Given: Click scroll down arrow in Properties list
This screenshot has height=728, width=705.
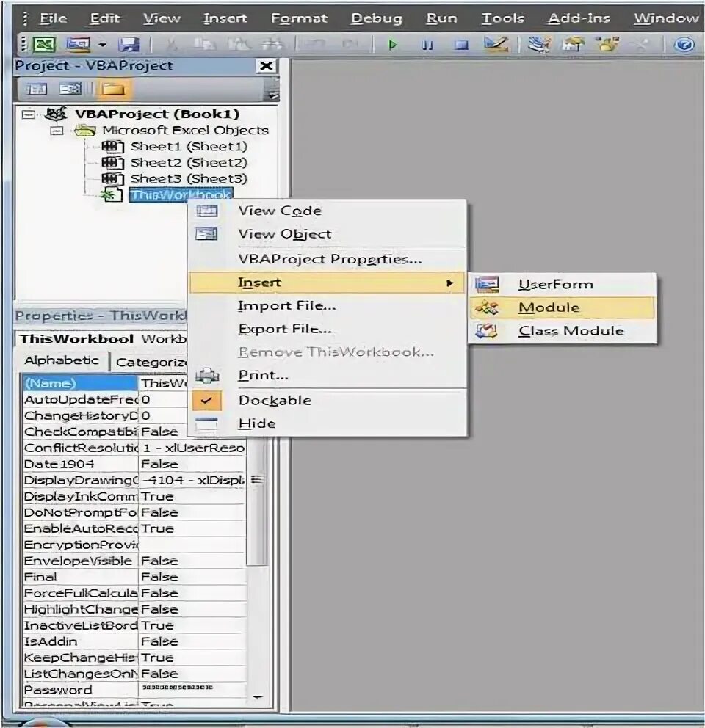Looking at the screenshot, I should (257, 697).
